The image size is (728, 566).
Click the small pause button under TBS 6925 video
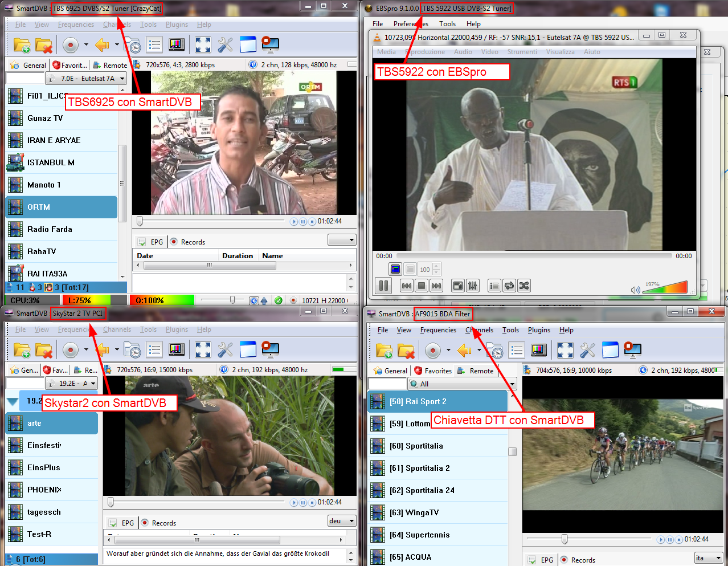pos(303,222)
